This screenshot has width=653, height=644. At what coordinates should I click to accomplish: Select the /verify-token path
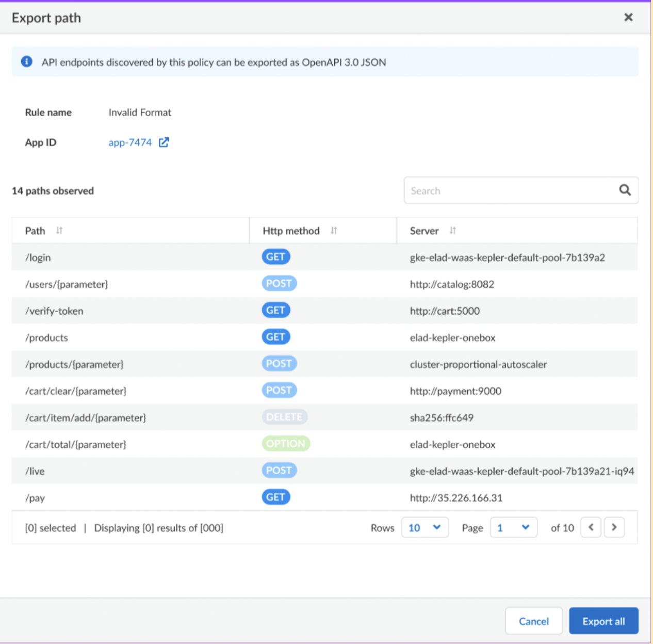point(54,311)
